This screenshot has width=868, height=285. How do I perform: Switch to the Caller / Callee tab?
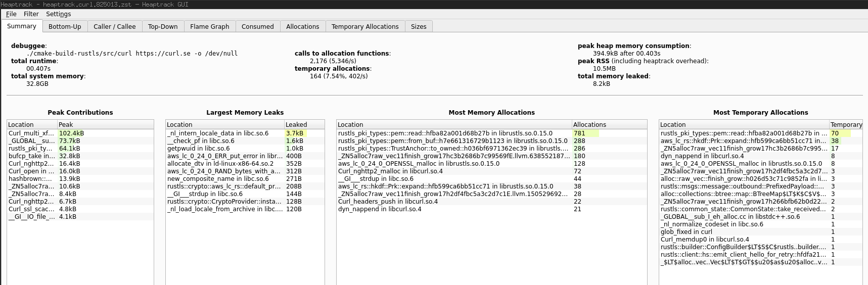114,27
